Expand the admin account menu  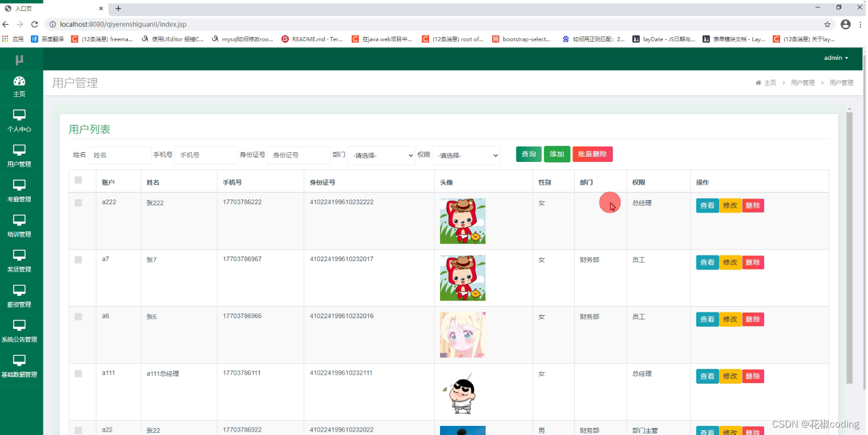835,58
